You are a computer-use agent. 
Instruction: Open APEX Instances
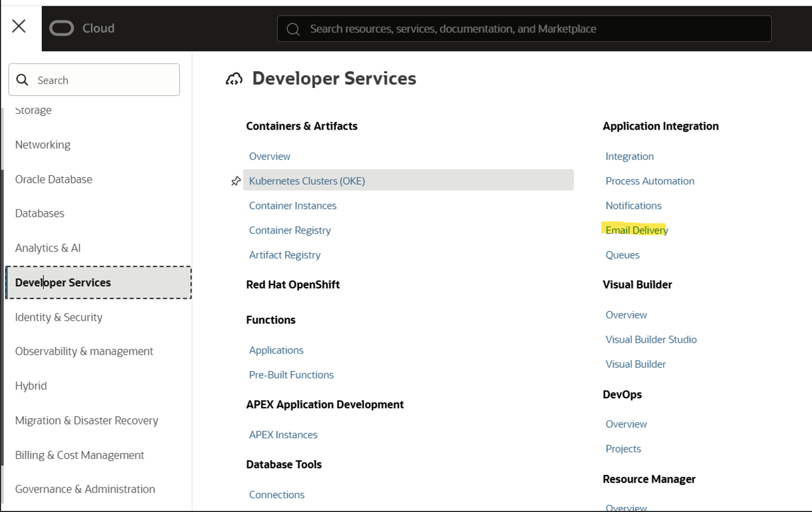[x=283, y=434]
